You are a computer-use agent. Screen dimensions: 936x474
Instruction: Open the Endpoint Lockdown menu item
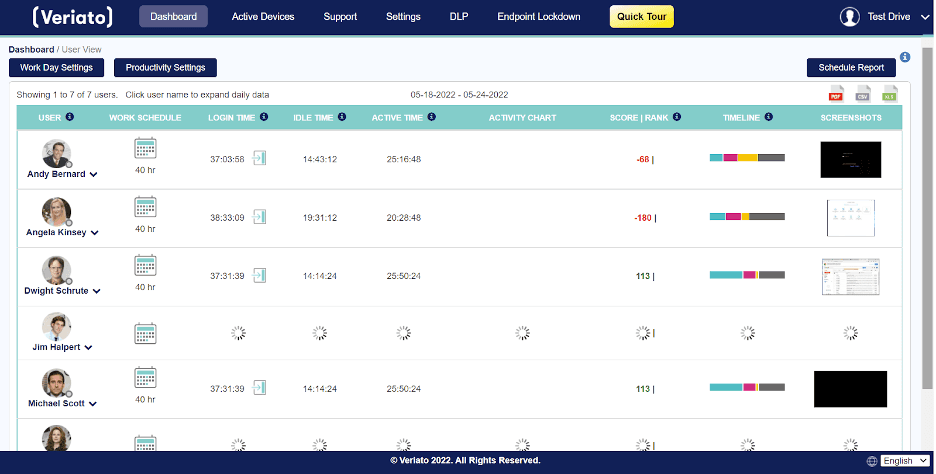click(x=538, y=17)
